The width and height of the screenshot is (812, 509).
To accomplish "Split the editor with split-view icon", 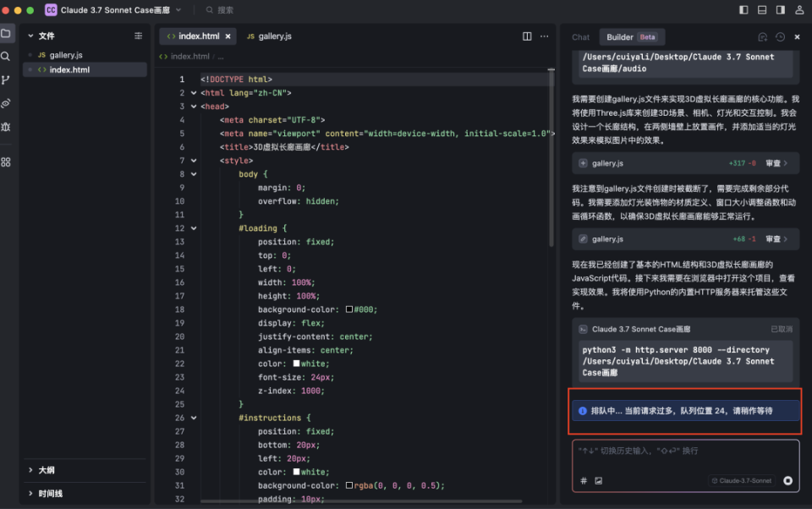I will (x=527, y=36).
